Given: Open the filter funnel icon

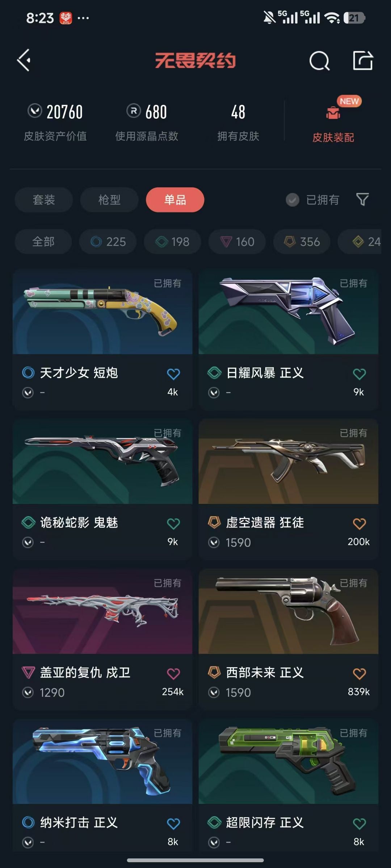Looking at the screenshot, I should pos(362,199).
